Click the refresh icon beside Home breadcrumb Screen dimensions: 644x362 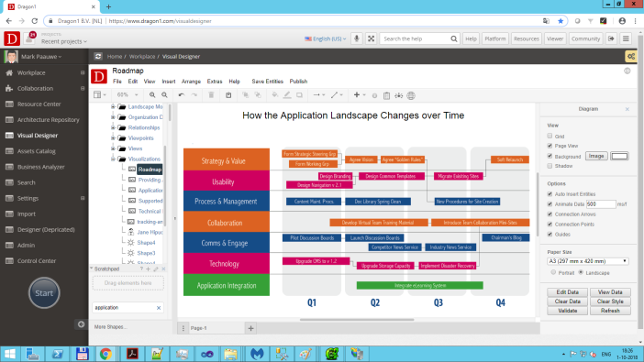(x=98, y=56)
